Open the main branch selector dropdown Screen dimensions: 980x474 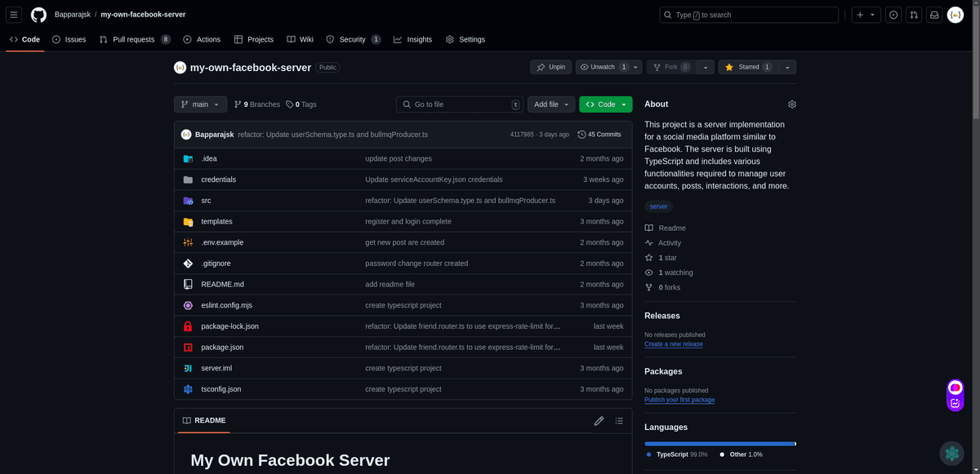pyautogui.click(x=199, y=104)
